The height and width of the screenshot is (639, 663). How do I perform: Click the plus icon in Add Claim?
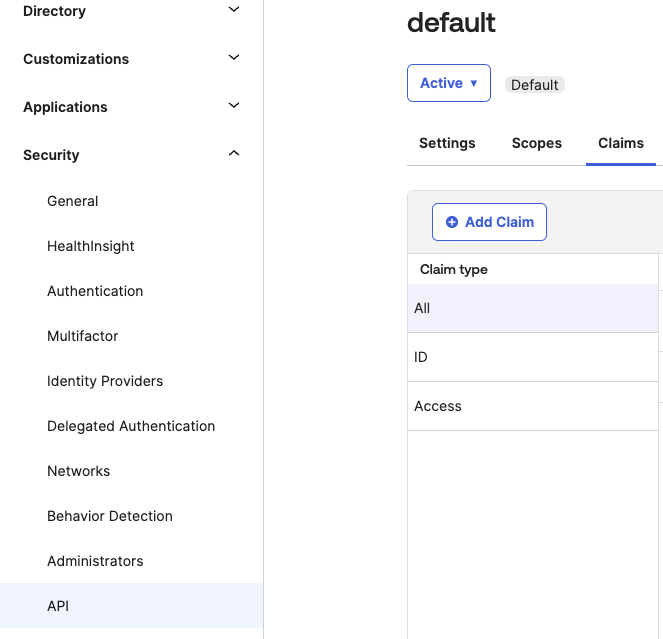[x=452, y=222]
